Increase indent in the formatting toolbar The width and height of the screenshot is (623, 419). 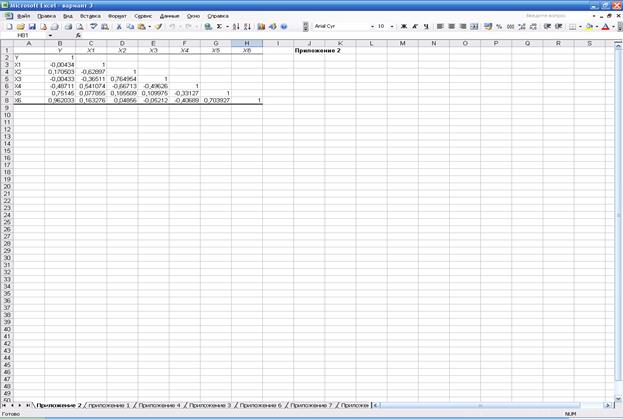click(x=559, y=26)
